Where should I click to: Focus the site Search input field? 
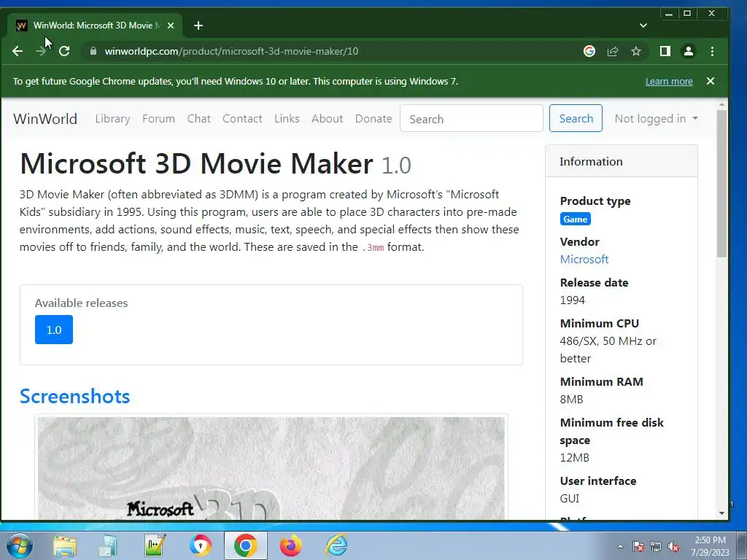click(x=472, y=119)
